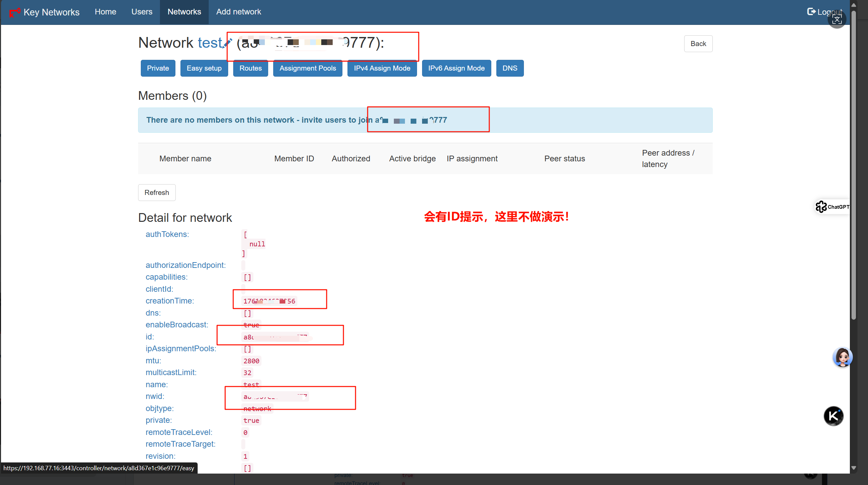Click the Logout icon
Screen dimensions: 868x485
(811, 12)
